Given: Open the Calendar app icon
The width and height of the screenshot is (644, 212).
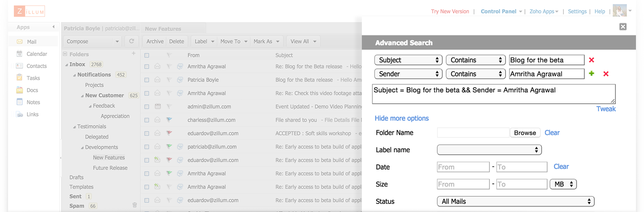Looking at the screenshot, I should (19, 54).
